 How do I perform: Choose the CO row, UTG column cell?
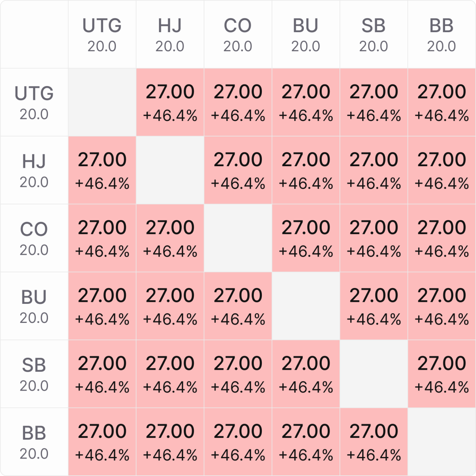(x=102, y=238)
